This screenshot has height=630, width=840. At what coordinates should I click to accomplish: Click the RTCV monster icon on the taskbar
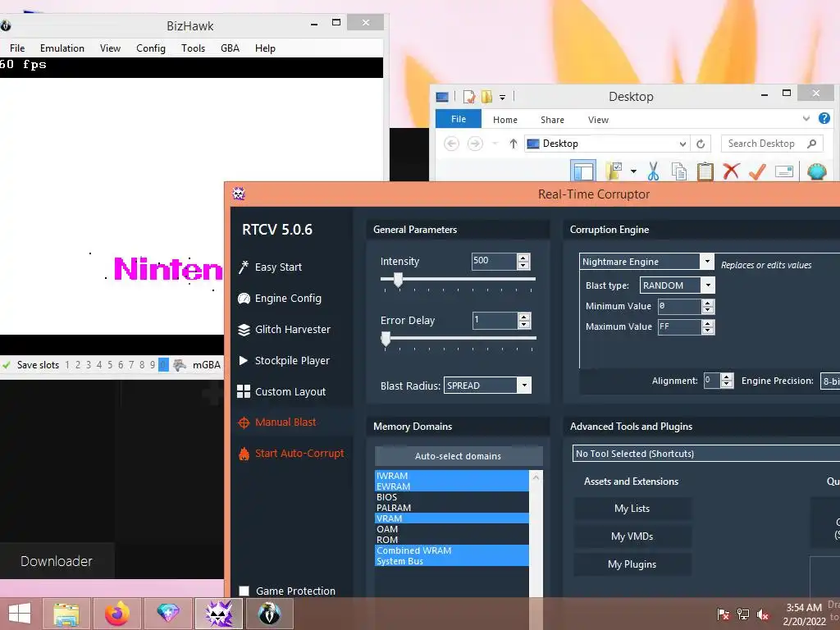(x=219, y=614)
